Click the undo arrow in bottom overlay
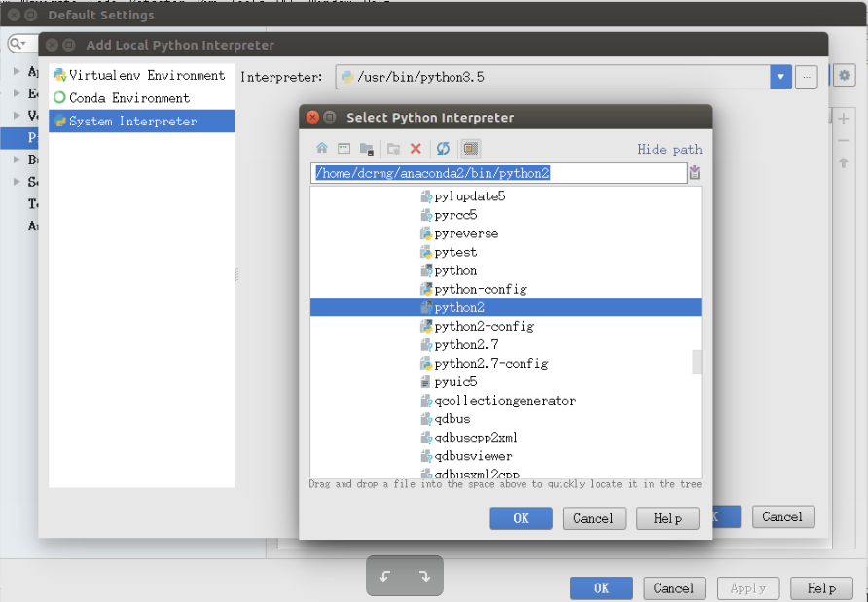 384,577
